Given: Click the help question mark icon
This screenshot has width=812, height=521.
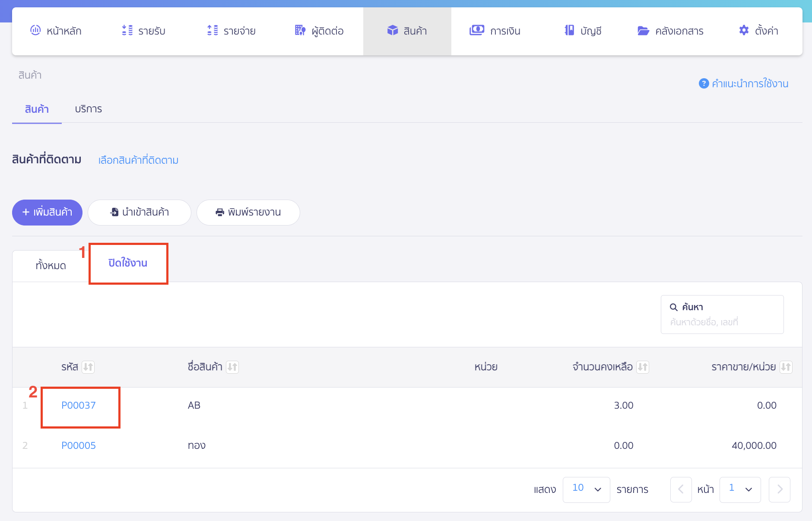Looking at the screenshot, I should coord(704,83).
